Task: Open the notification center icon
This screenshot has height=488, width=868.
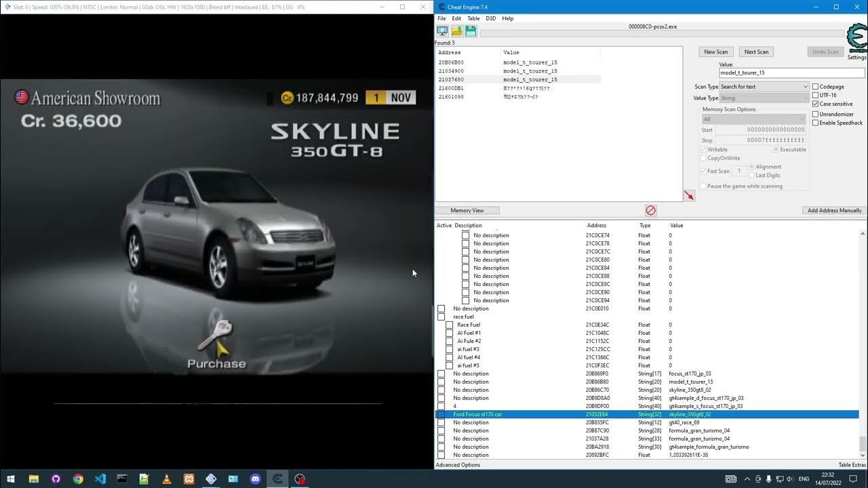Action: (853, 479)
